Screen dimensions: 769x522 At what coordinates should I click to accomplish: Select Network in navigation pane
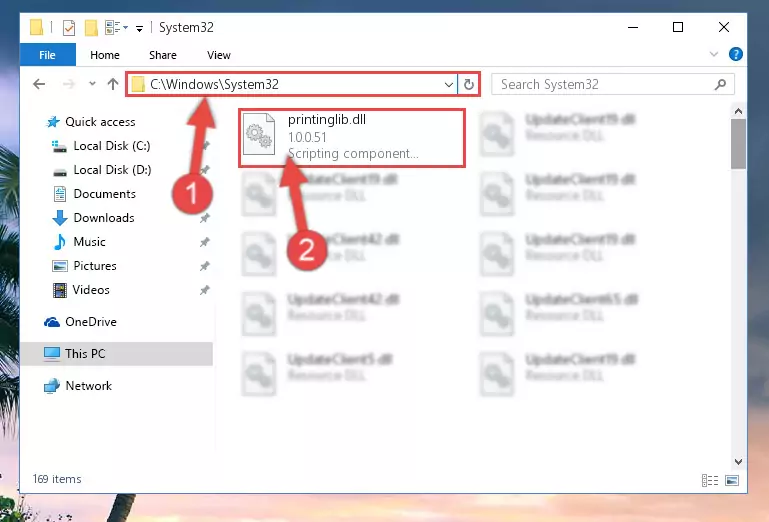78,386
